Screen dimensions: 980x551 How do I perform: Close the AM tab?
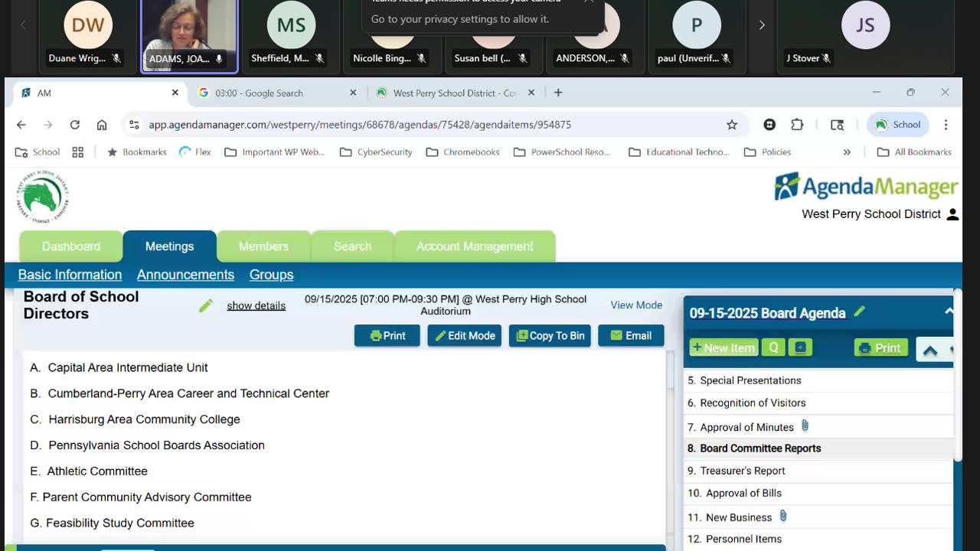tap(175, 93)
